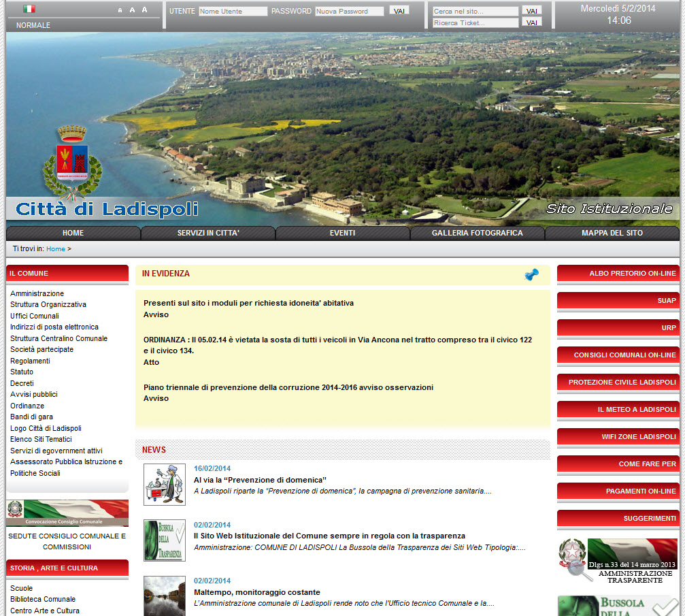Open the Prevenzione di domenica news thumbnail
Screen dimensions: 685x616
click(164, 485)
